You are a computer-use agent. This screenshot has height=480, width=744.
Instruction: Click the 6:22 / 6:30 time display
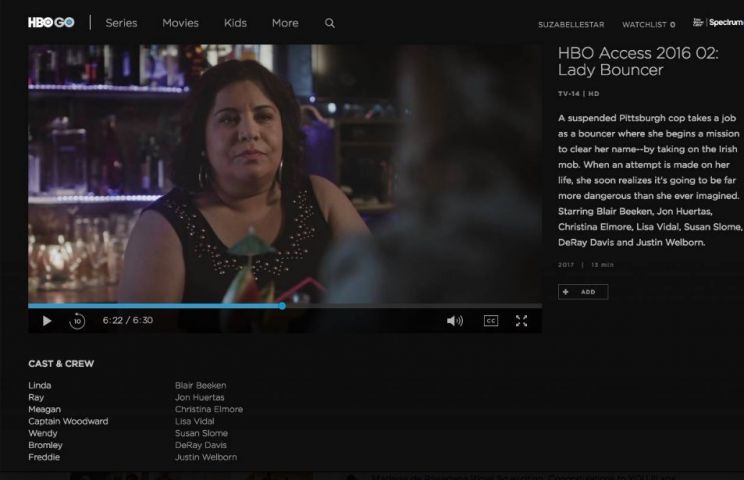(128, 321)
